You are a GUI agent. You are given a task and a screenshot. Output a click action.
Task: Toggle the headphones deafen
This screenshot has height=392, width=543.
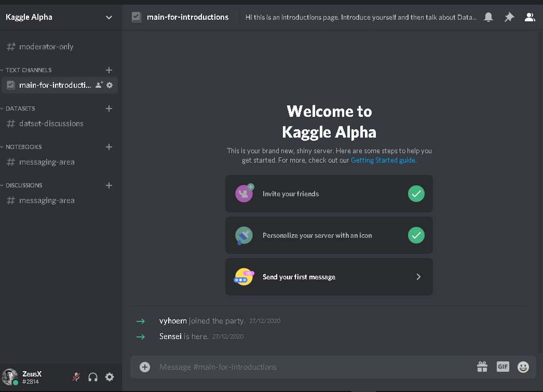(93, 377)
